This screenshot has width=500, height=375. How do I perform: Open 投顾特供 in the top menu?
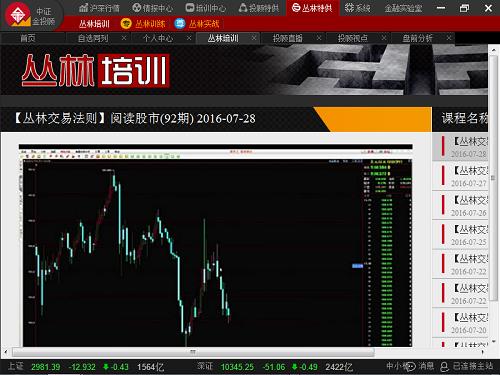click(259, 8)
